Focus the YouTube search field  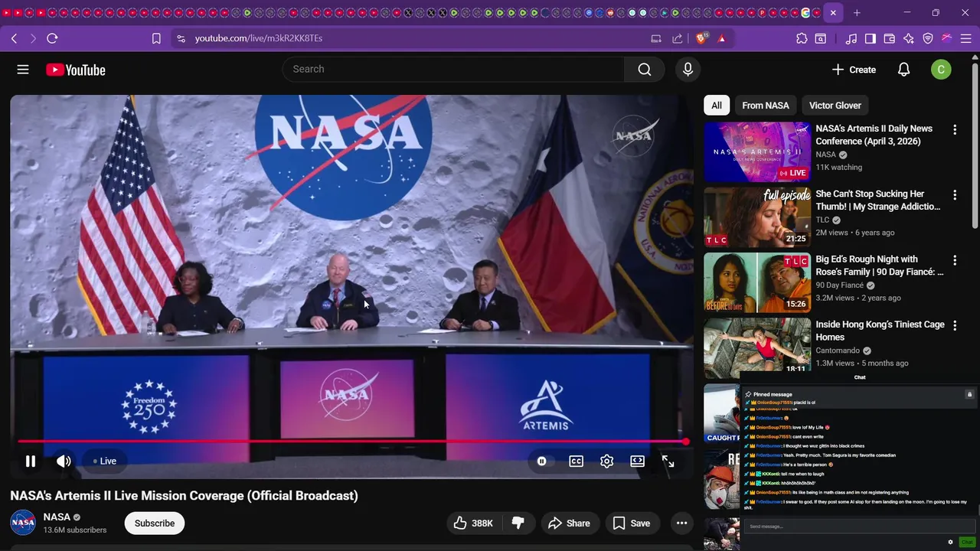click(453, 69)
